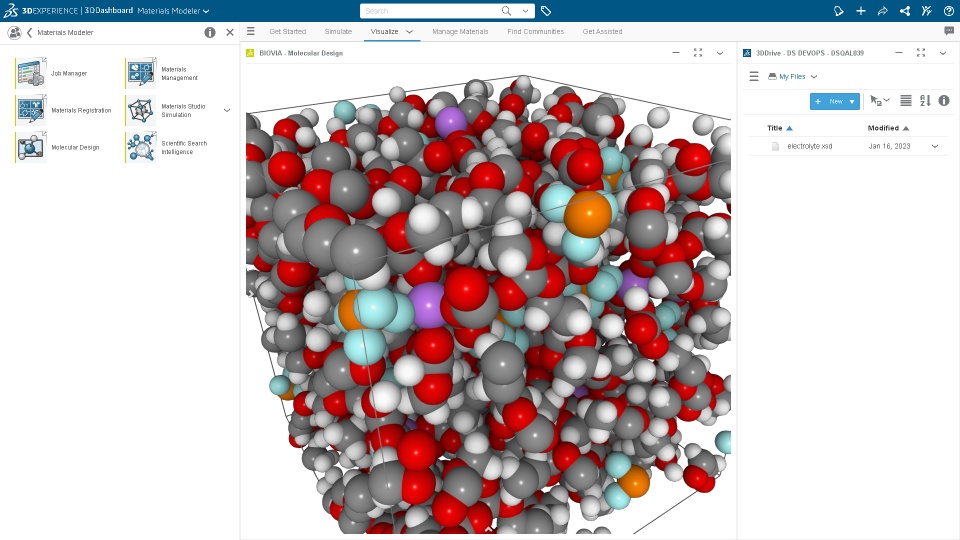Click the share arrow icon in top bar

883,11
